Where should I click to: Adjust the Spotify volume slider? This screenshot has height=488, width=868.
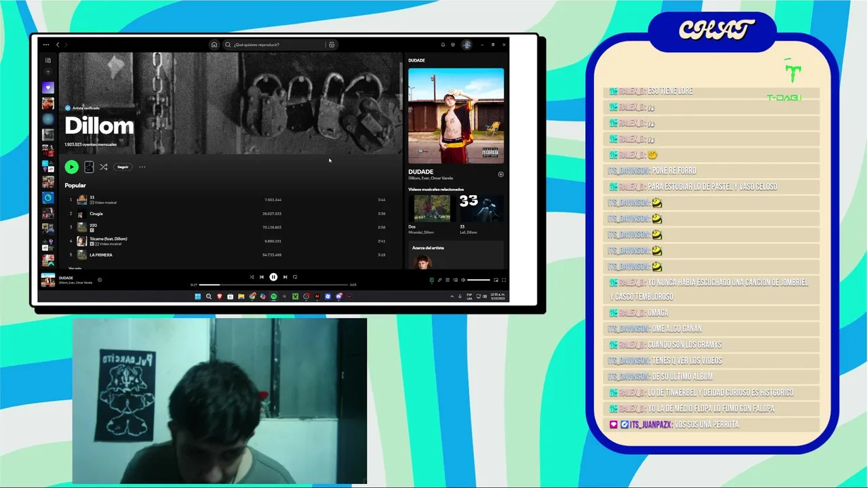[479, 280]
